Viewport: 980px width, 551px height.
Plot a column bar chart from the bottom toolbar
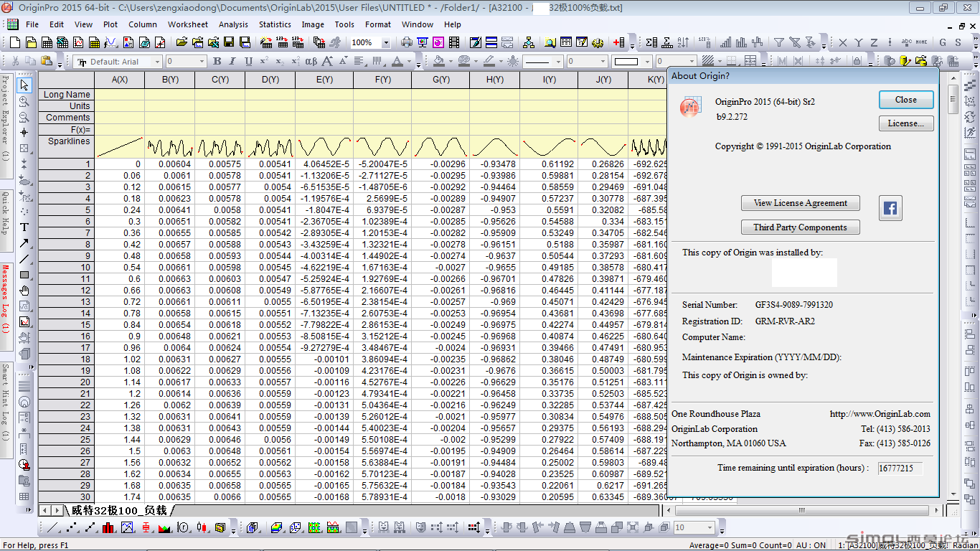[x=108, y=528]
